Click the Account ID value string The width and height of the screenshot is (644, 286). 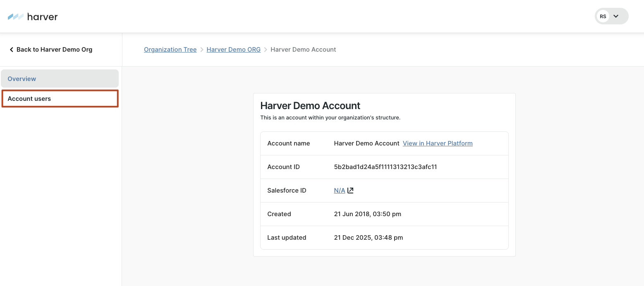(x=385, y=167)
